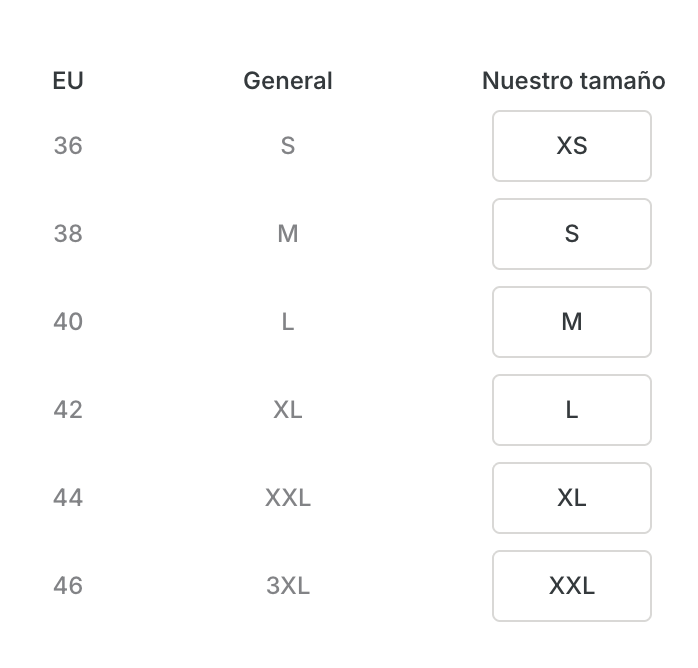Click EU size 42 value
698x668 pixels.
68,410
